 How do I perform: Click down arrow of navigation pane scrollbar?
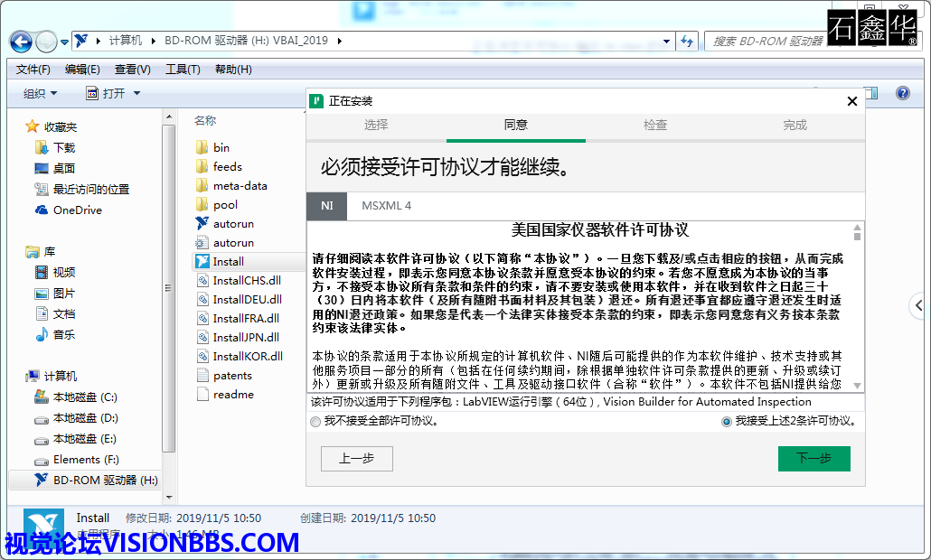tap(169, 497)
